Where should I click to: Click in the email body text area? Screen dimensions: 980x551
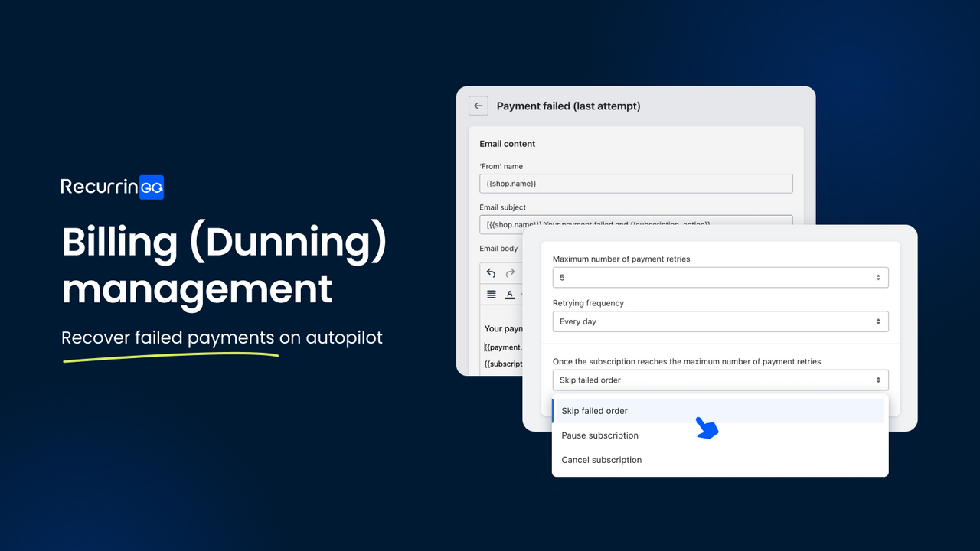(x=501, y=341)
